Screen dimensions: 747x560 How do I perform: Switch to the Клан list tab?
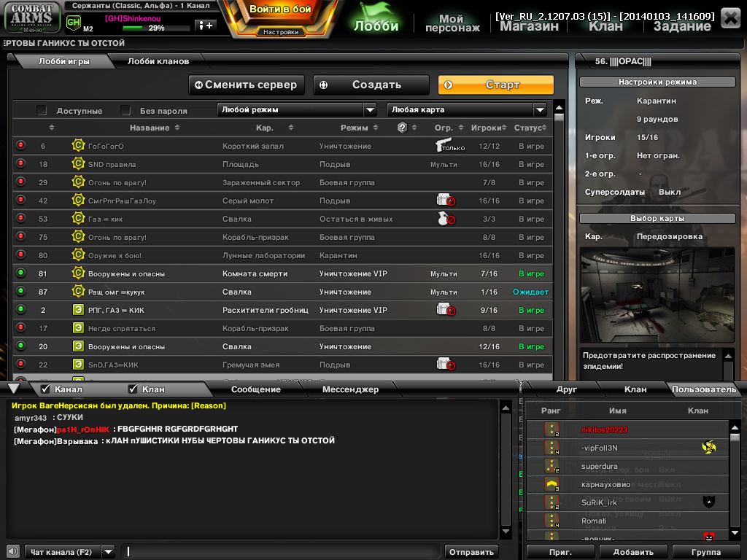tap(635, 389)
